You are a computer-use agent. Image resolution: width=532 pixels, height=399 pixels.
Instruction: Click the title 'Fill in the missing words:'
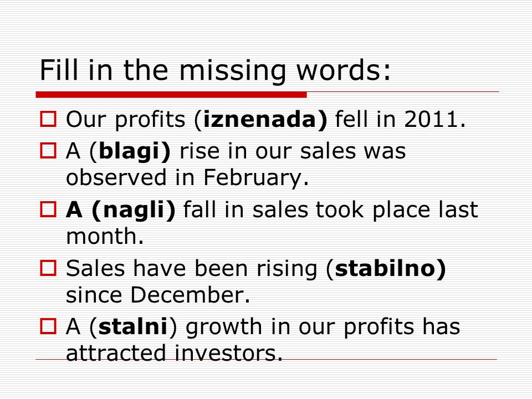point(216,70)
